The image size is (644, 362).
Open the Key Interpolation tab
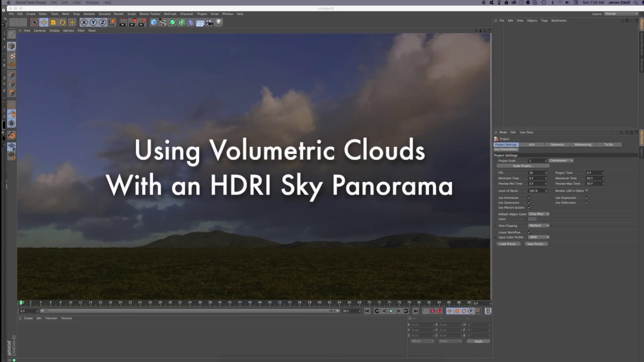pos(506,149)
